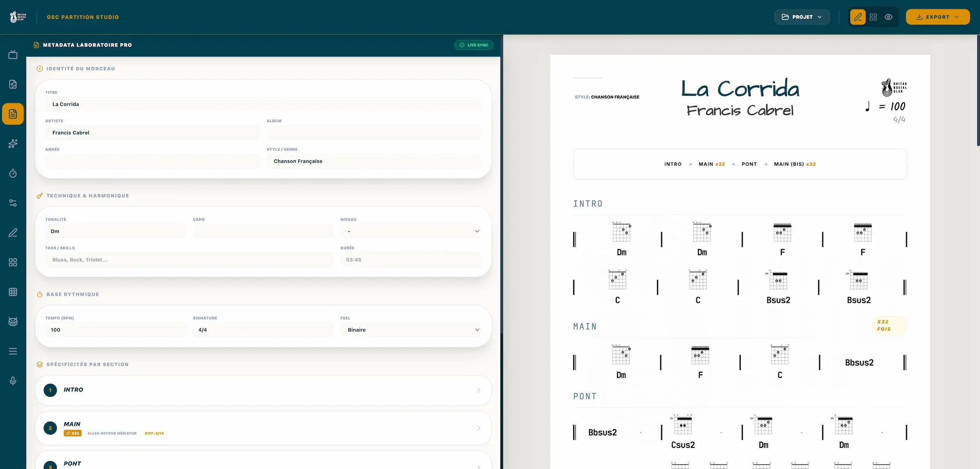This screenshot has height=469, width=980.
Task: Toggle the eye preview mode
Action: pos(889,17)
